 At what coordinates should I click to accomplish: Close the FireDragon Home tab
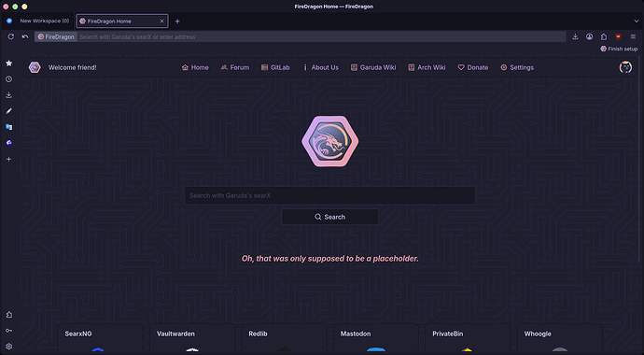pyautogui.click(x=161, y=21)
